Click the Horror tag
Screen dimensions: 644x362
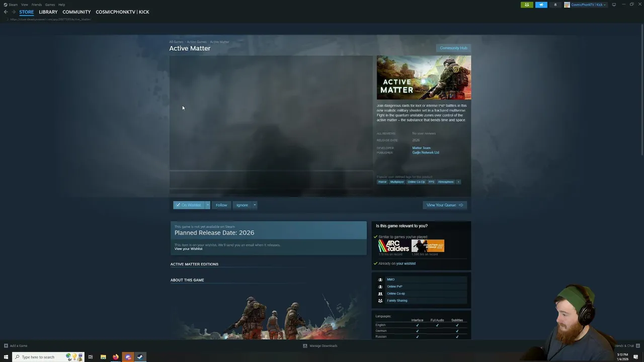382,182
